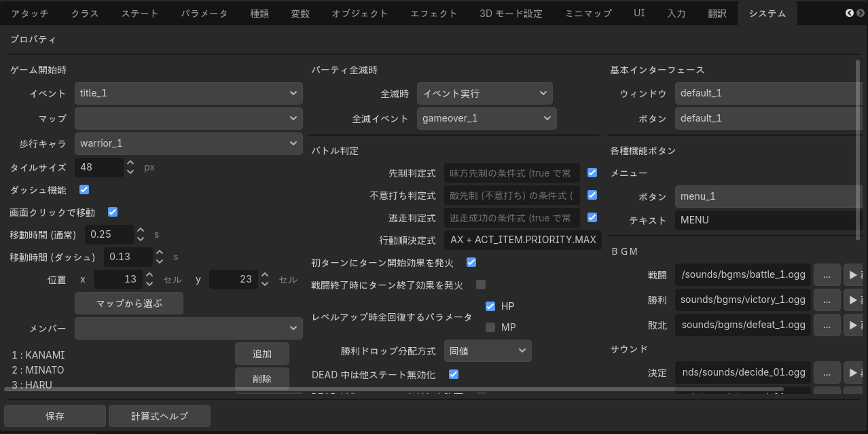Open the basic interface ボタン dropdown
The height and width of the screenshot is (434, 868).
click(x=769, y=118)
